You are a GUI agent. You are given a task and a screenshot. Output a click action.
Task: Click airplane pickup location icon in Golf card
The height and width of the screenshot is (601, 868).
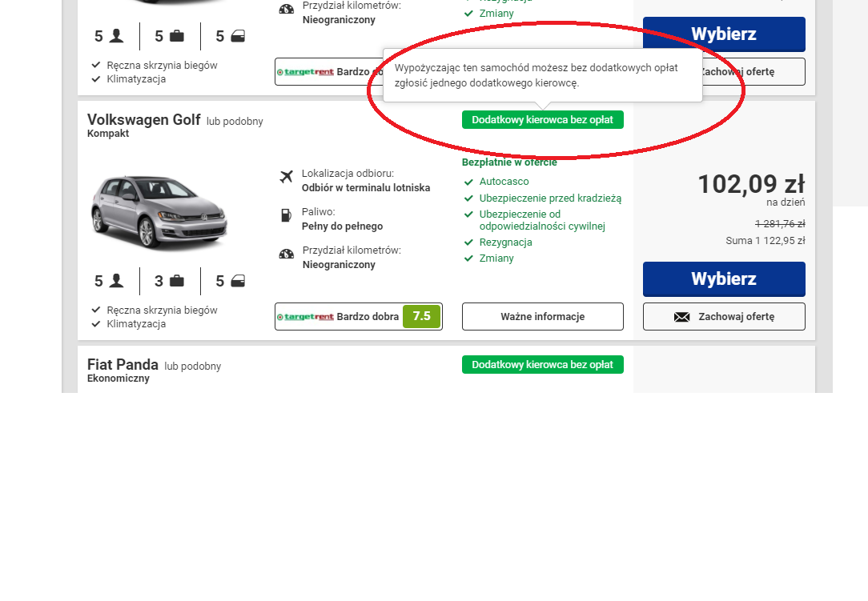pos(286,177)
